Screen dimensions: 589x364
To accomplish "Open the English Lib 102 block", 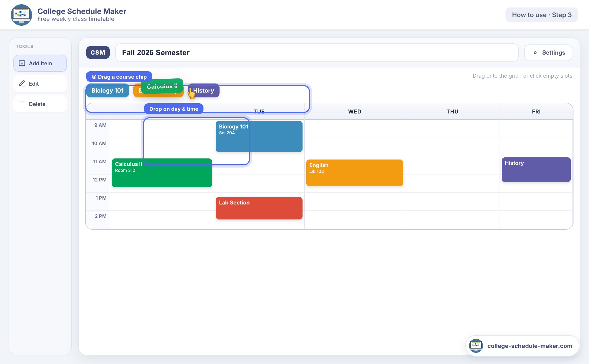I will click(x=354, y=173).
